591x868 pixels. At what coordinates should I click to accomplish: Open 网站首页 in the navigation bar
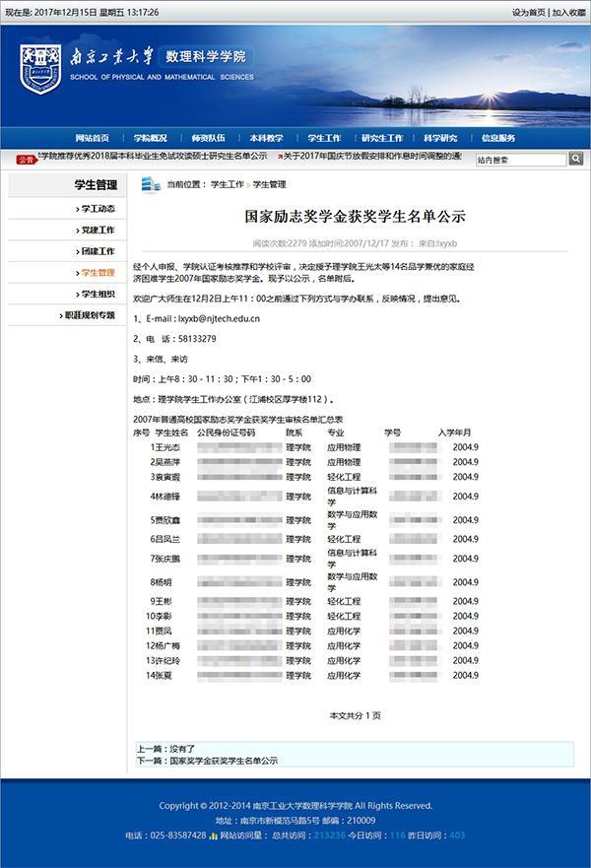coord(93,138)
